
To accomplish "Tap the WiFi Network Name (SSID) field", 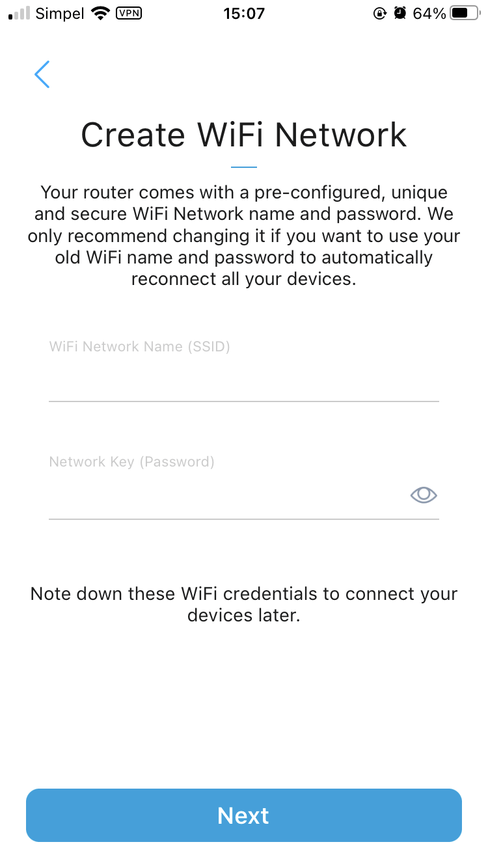I will click(x=243, y=380).
